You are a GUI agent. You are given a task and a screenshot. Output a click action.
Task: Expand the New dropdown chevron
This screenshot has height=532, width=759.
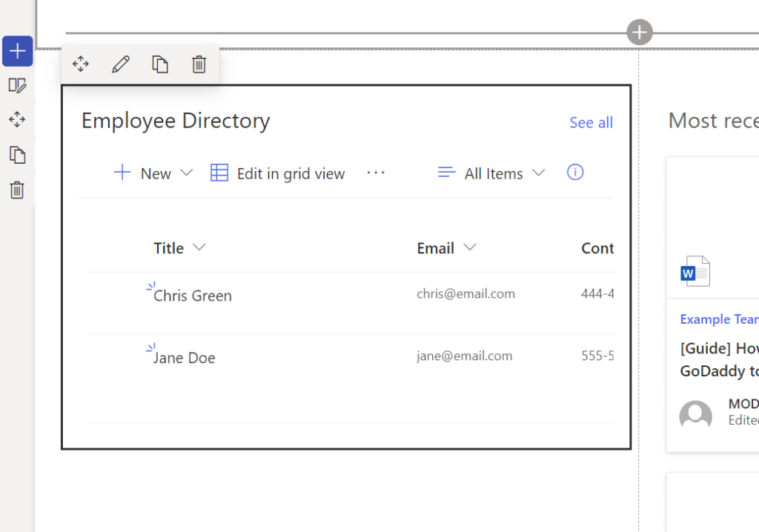coord(186,173)
